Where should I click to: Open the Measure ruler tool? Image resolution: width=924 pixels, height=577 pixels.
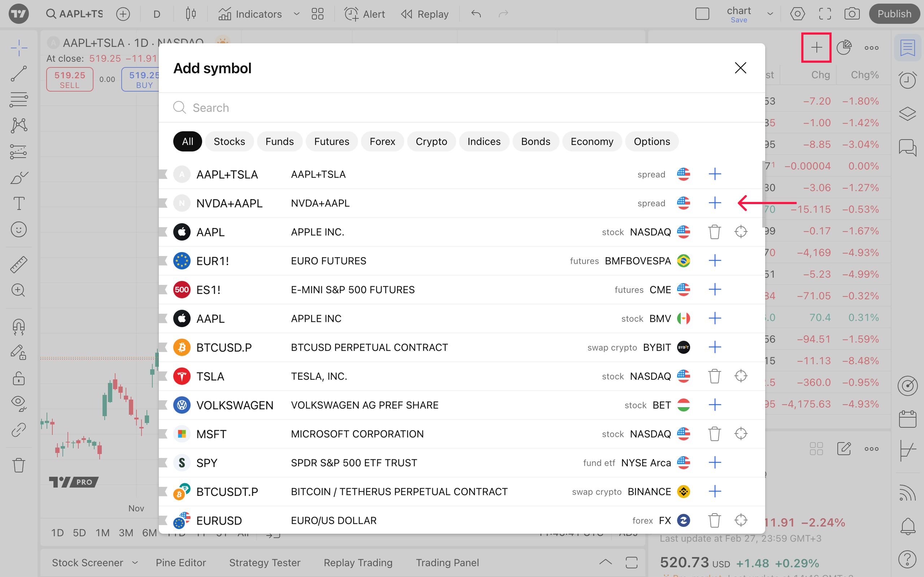18,264
